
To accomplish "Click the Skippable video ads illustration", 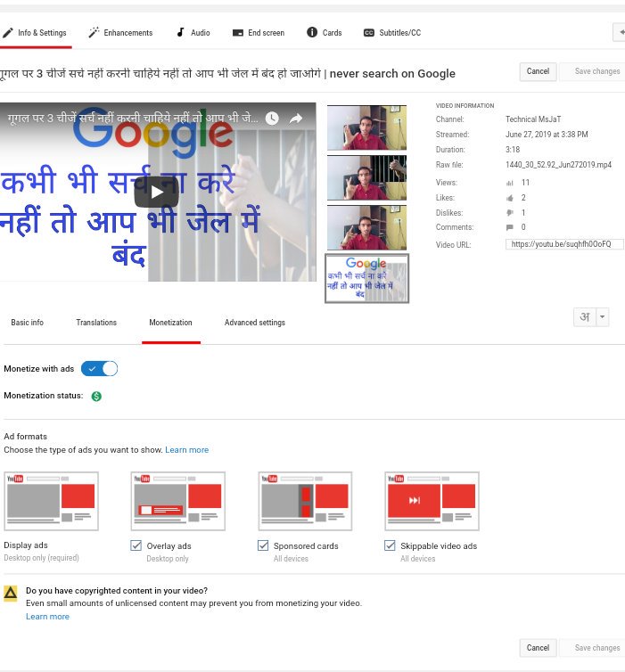I will [x=432, y=501].
